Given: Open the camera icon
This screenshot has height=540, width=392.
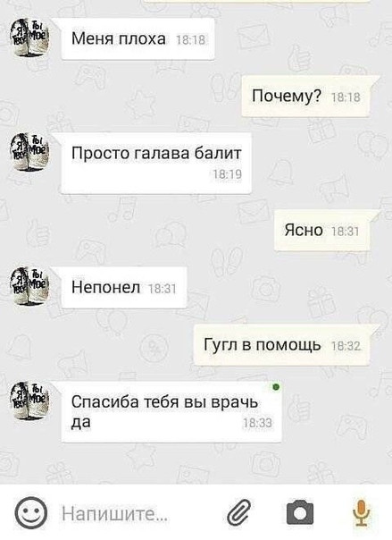Looking at the screenshot, I should pyautogui.click(x=300, y=512).
